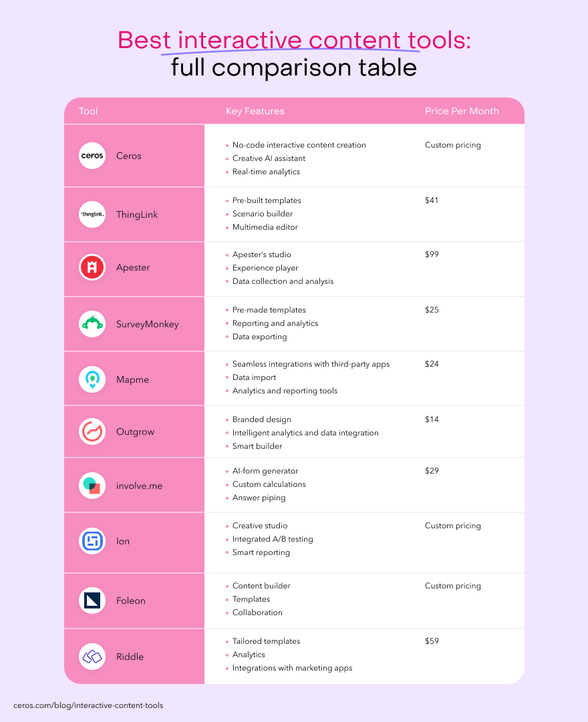Select the purple Riddle logo icon
Image resolution: width=588 pixels, height=722 pixels.
click(x=92, y=657)
